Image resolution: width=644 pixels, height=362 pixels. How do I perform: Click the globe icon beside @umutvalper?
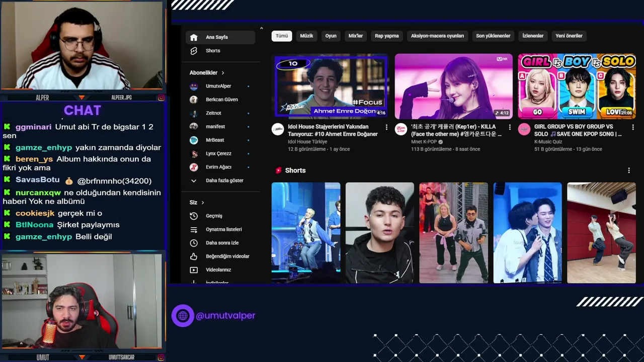tap(183, 316)
